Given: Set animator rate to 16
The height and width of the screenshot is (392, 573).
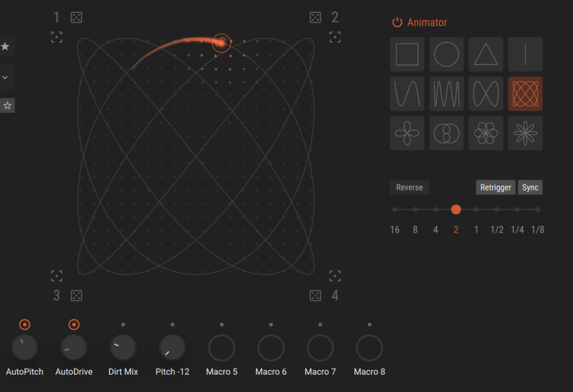Looking at the screenshot, I should [395, 230].
